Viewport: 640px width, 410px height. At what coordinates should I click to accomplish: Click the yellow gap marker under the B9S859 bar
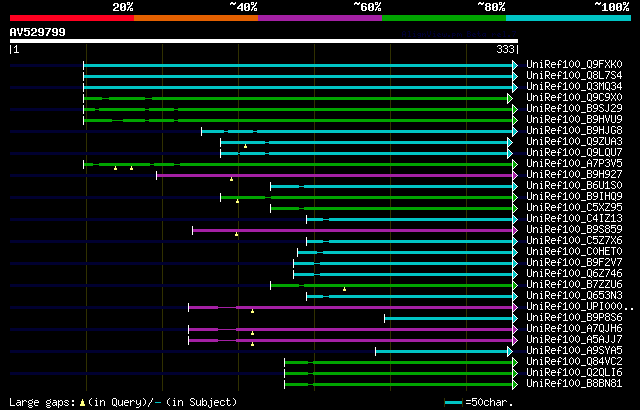pos(236,234)
